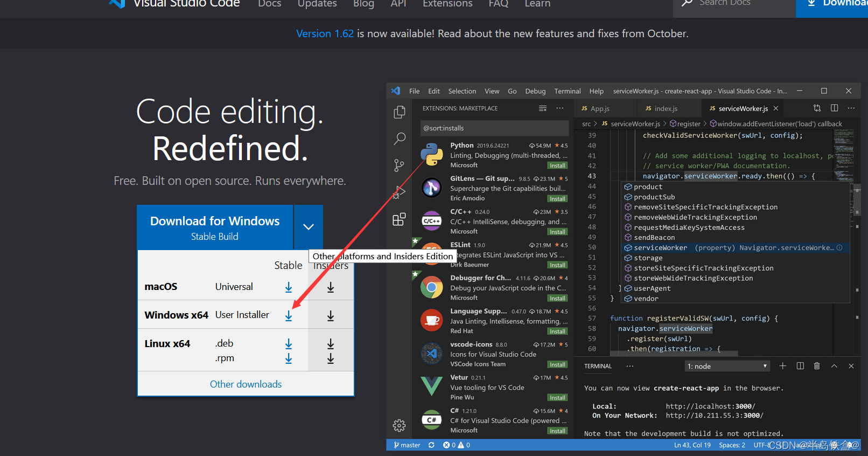Download Linux .rpm stable package
The image size is (868, 456).
[x=289, y=358]
